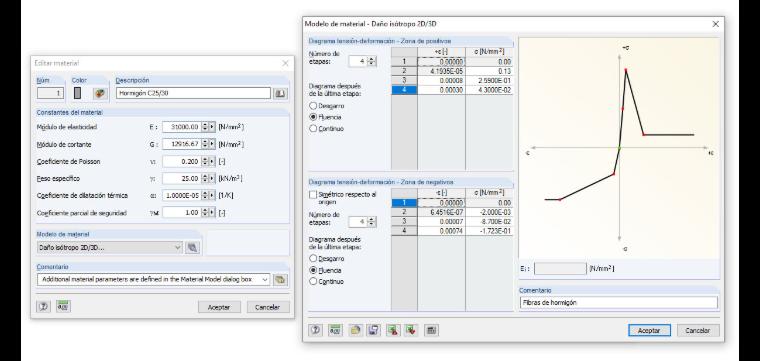Click the Excel import icon
760x361 pixels.
tap(412, 330)
